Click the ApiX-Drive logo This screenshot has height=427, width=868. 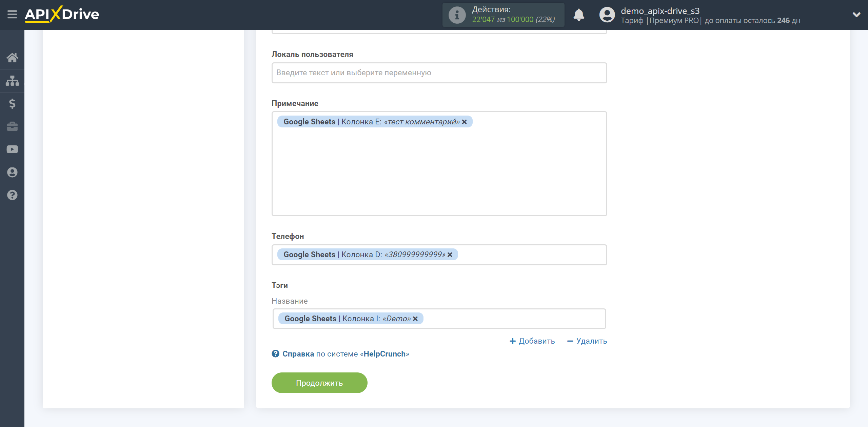[62, 15]
